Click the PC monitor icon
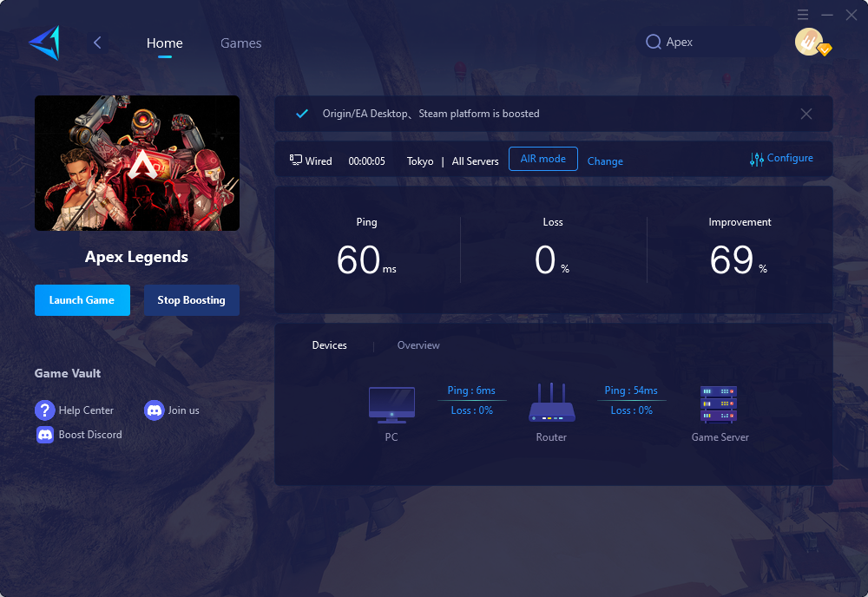The width and height of the screenshot is (868, 597). pos(391,404)
